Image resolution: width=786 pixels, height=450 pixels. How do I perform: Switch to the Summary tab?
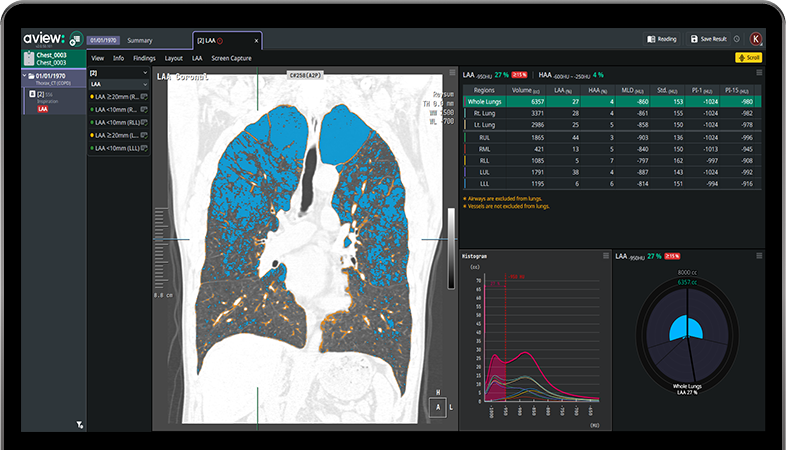tap(140, 40)
